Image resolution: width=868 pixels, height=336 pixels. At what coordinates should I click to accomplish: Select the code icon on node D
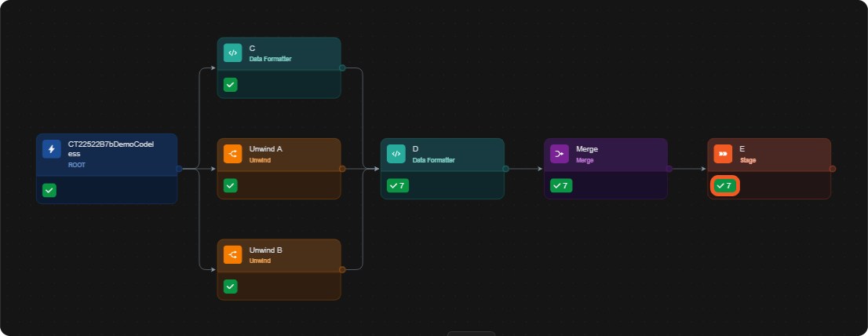click(x=396, y=154)
